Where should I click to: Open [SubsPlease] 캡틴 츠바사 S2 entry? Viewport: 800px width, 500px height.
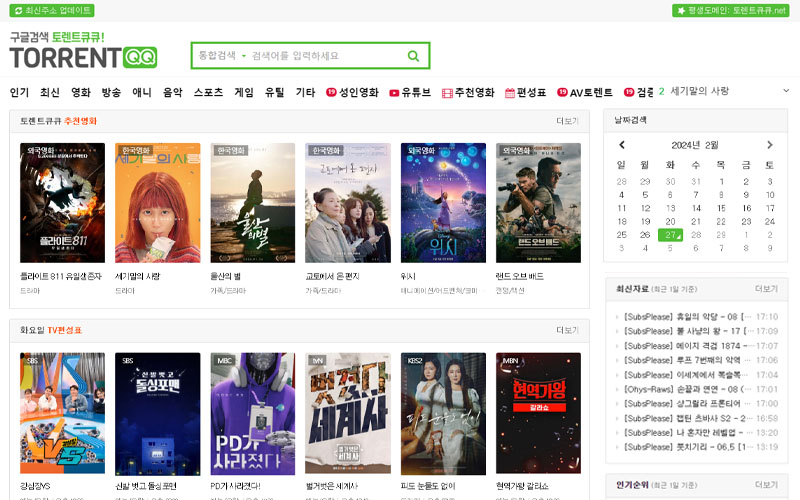coord(688,418)
